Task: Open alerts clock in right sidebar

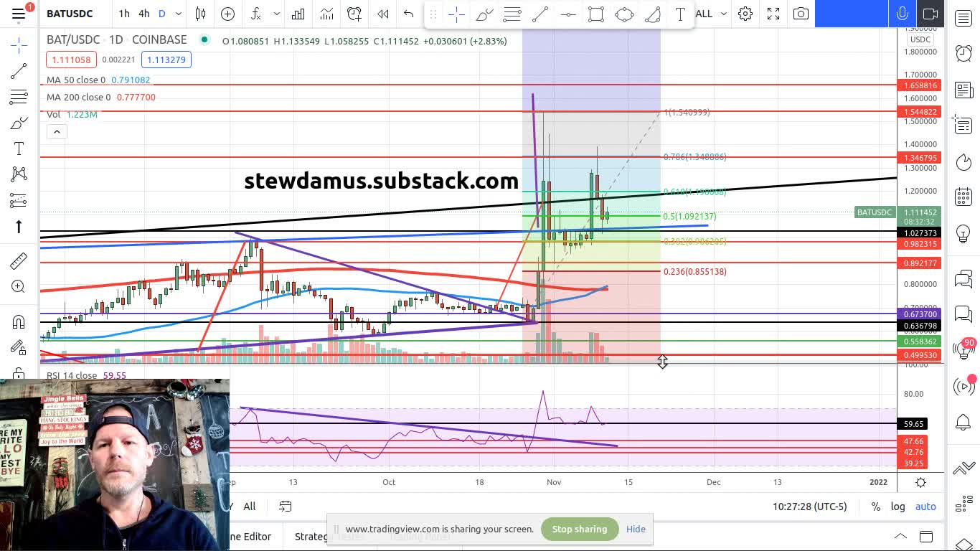Action: point(963,52)
